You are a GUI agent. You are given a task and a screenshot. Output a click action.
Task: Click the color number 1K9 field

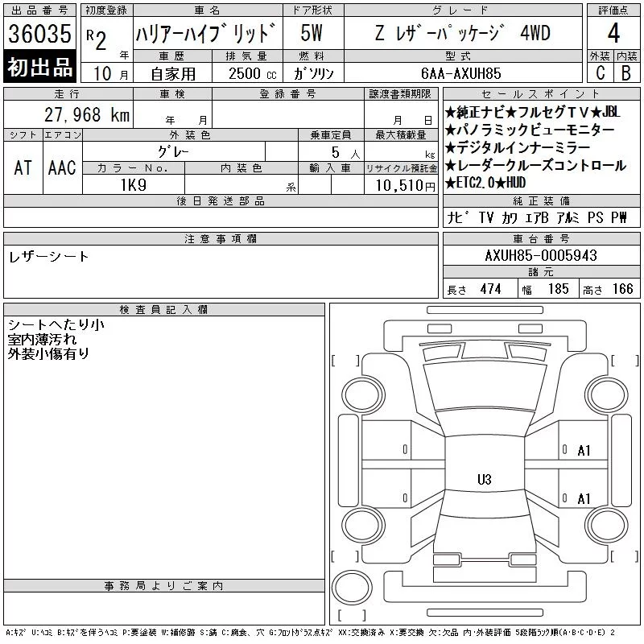click(x=134, y=185)
